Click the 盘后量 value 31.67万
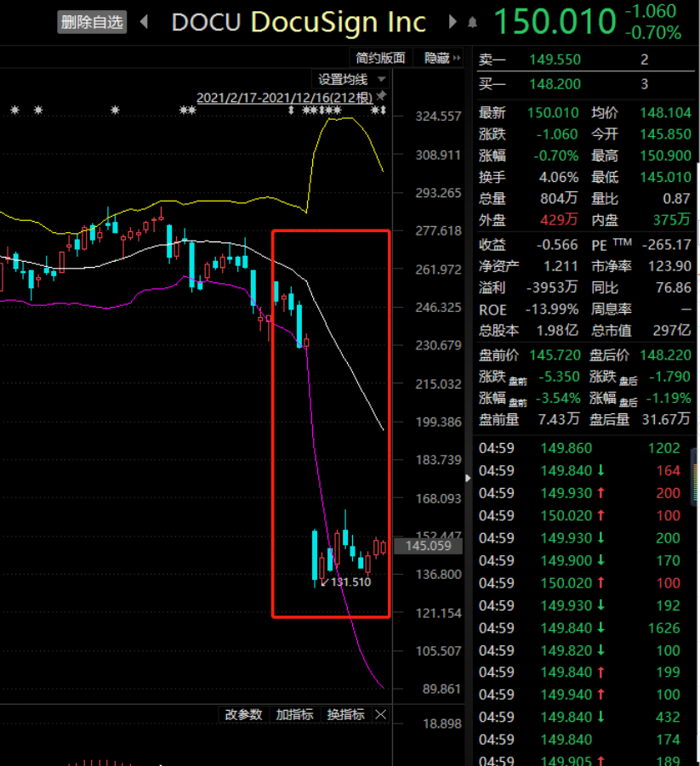This screenshot has height=766, width=700. tap(666, 419)
